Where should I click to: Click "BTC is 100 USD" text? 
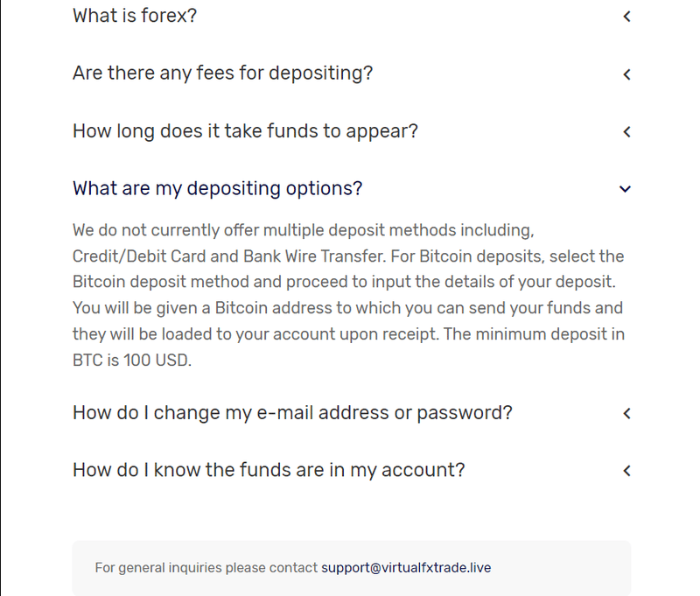pos(130,361)
